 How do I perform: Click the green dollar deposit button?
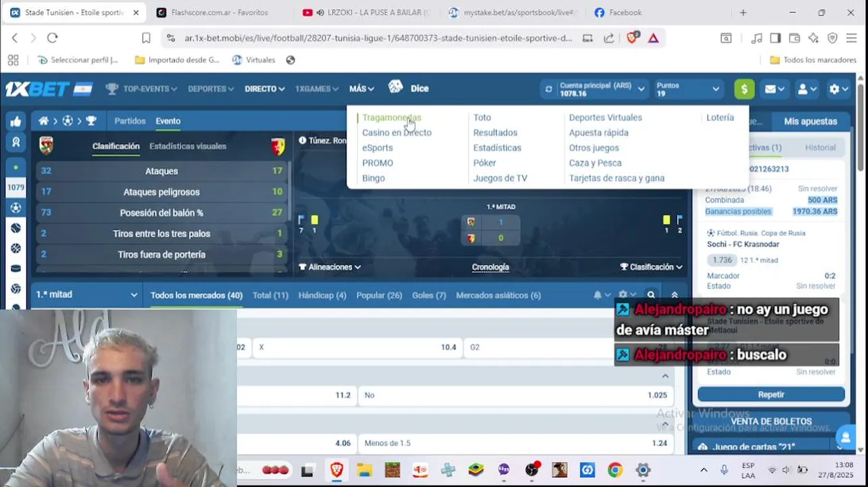(x=744, y=89)
